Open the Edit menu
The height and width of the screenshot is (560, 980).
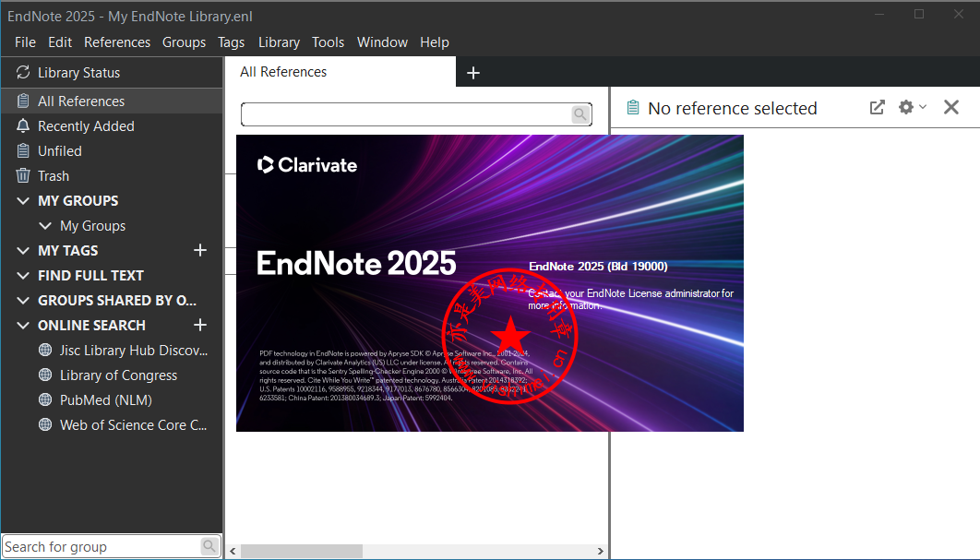[x=60, y=42]
